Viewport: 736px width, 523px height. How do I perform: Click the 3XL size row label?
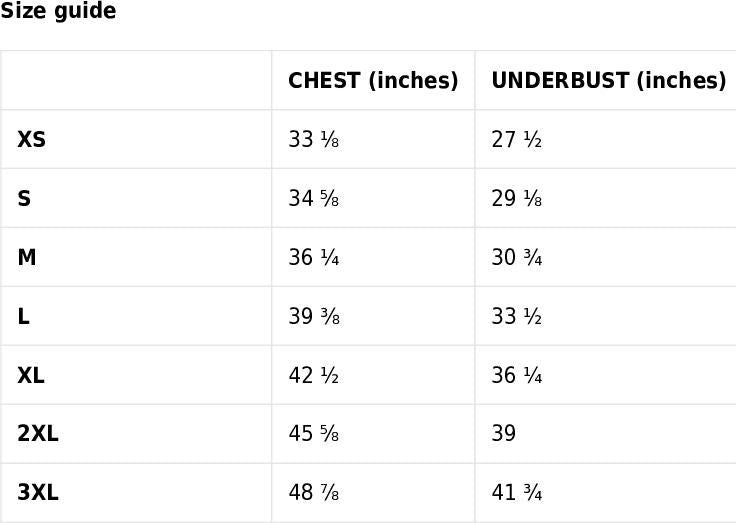(38, 493)
